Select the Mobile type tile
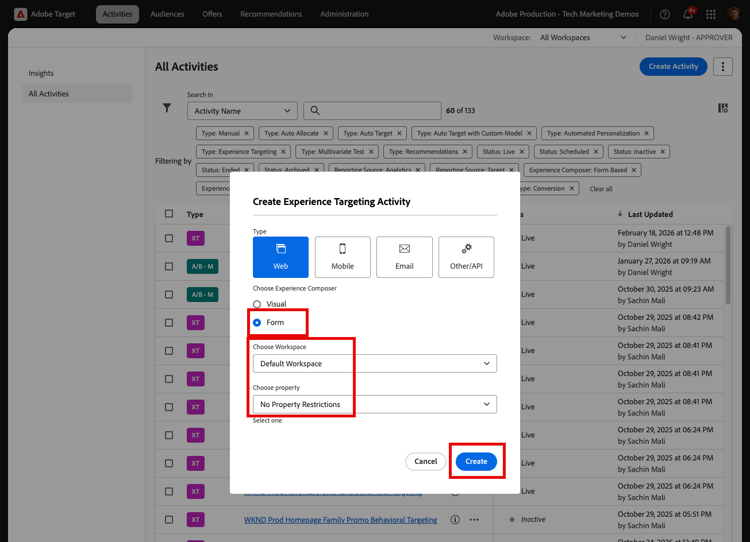This screenshot has height=542, width=750. pos(342,257)
